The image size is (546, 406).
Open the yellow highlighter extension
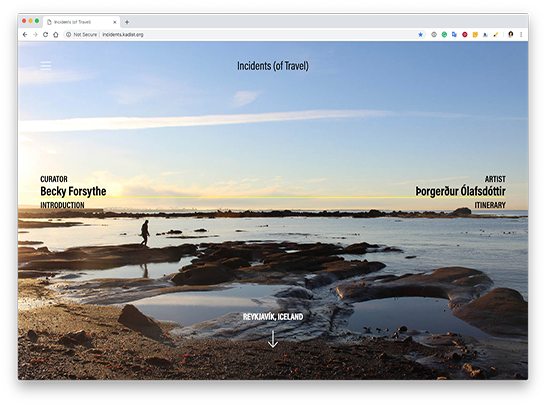496,34
